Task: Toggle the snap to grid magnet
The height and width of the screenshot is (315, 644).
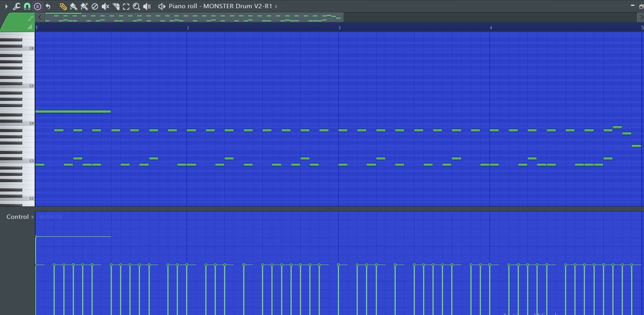Action: tap(27, 6)
